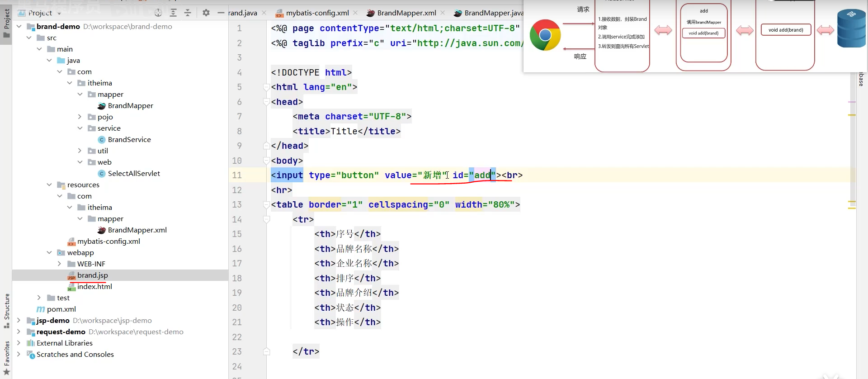Image resolution: width=868 pixels, height=379 pixels.
Task: Expand the jsp-demo project
Action: 19,320
